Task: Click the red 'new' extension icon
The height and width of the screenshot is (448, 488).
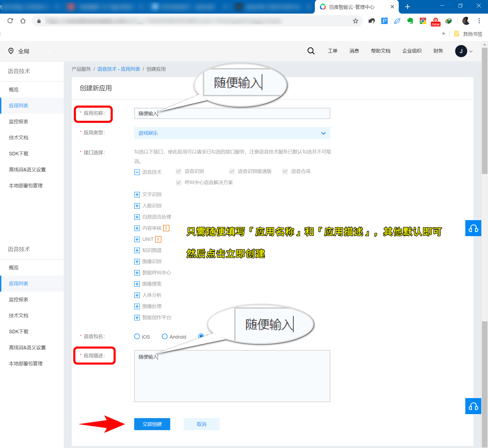Action: (435, 22)
